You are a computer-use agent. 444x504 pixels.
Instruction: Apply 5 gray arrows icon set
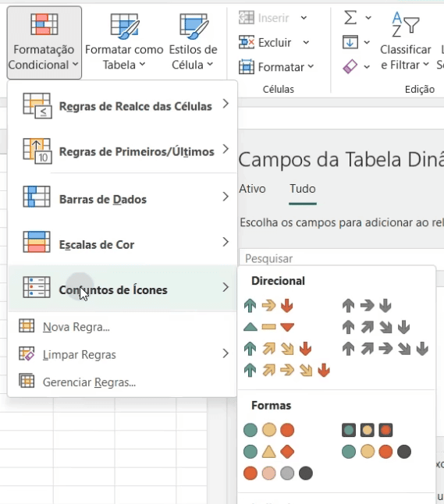385,349
